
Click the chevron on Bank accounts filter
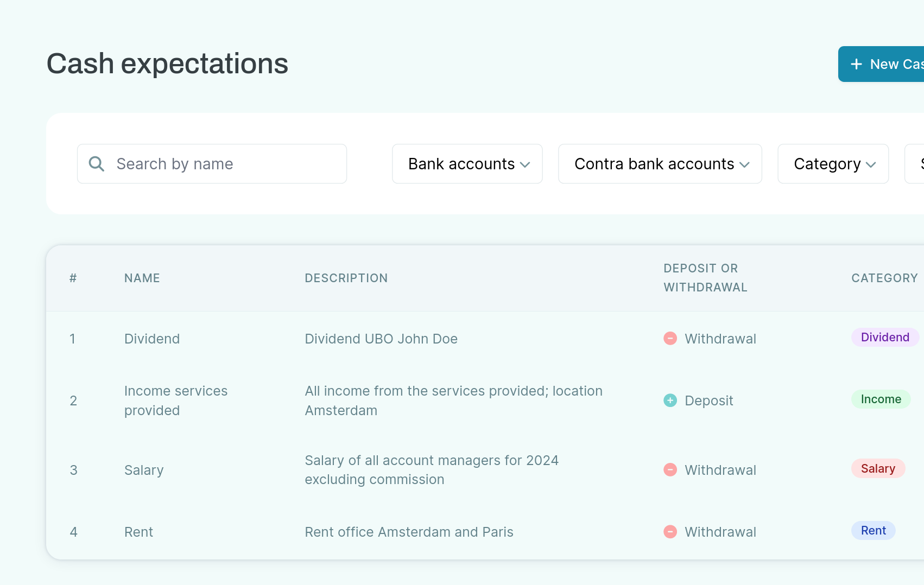[525, 164]
